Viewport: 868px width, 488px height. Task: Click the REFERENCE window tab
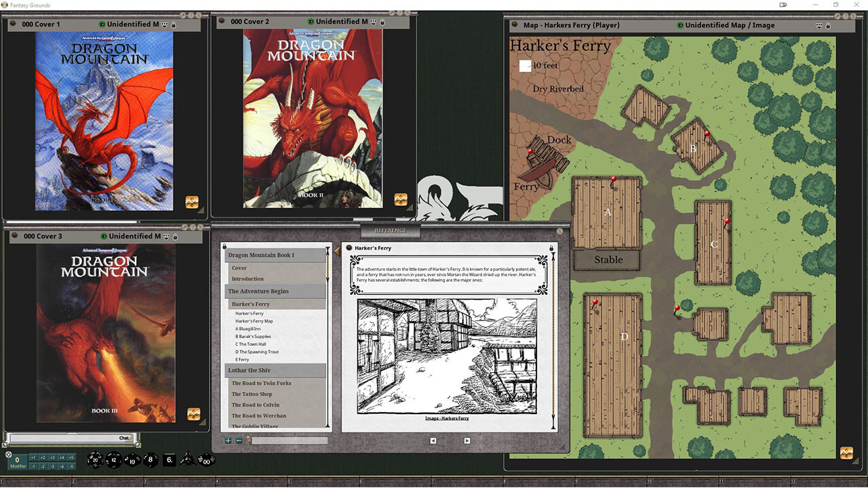(389, 229)
